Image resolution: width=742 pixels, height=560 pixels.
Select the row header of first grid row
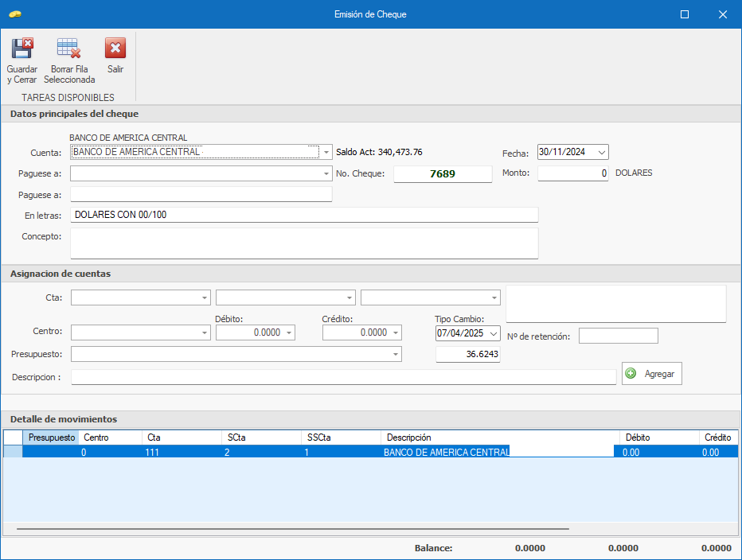(14, 452)
